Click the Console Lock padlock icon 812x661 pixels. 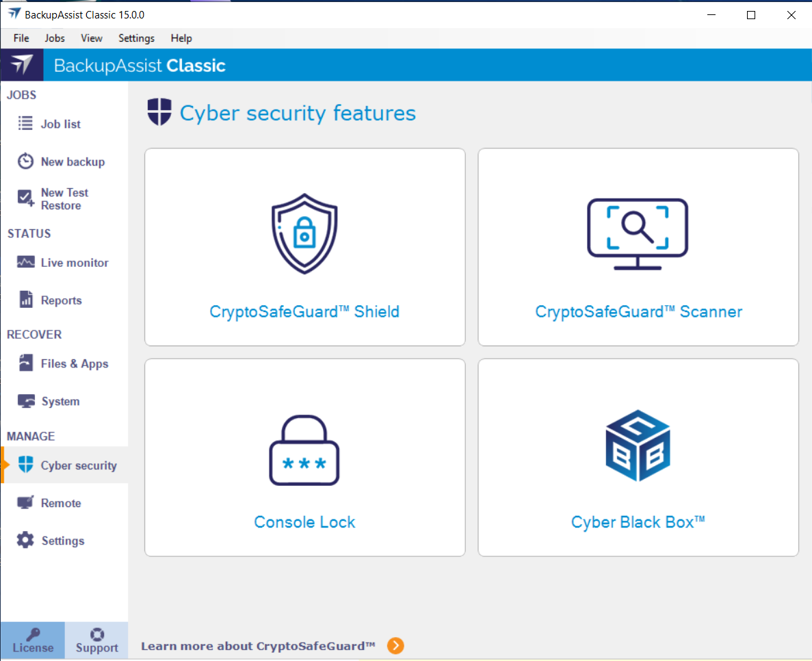(x=304, y=452)
